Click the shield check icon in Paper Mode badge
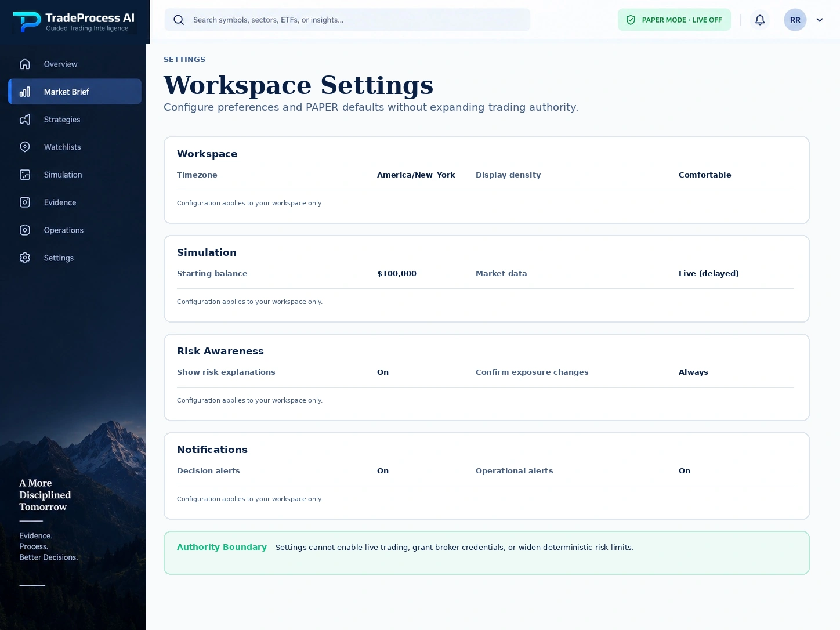840x630 pixels. [631, 20]
